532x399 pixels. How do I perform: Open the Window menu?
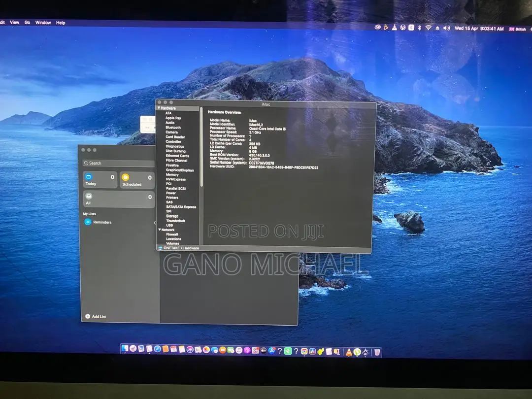click(x=43, y=23)
